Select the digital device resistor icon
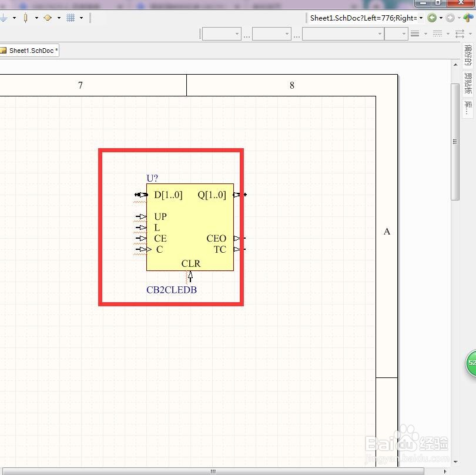Screen dimensions: 476x475 tap(26, 18)
